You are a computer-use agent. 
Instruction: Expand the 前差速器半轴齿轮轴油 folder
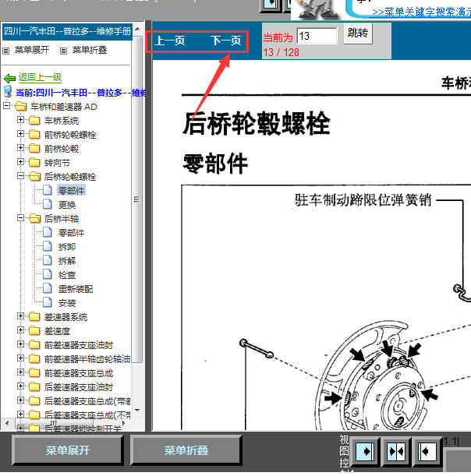20,358
